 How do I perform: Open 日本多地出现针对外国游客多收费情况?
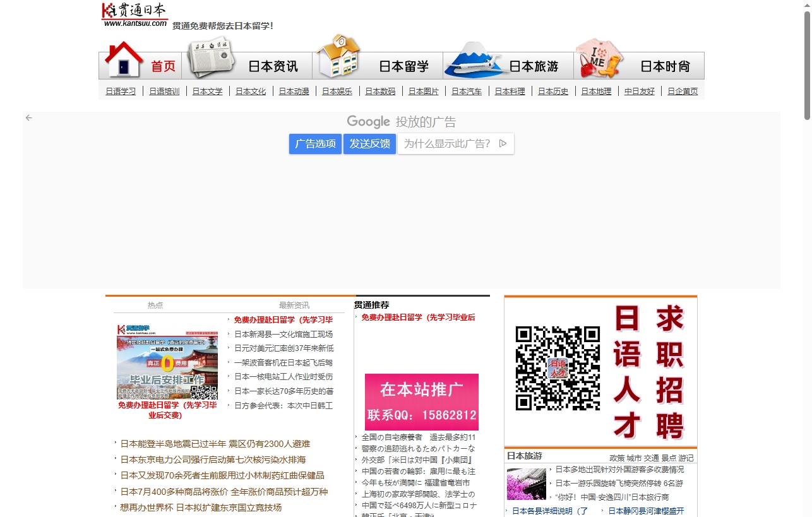click(619, 469)
